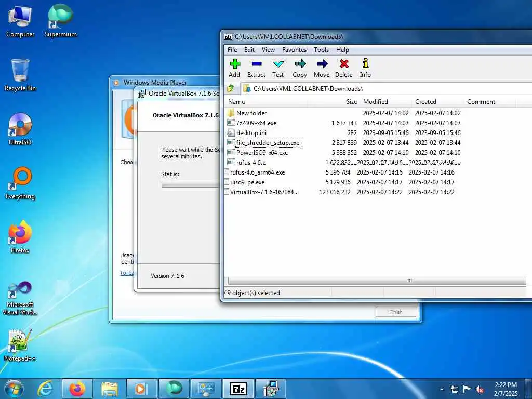
Task: Open Action Center flag in the tray
Action: coord(467,389)
